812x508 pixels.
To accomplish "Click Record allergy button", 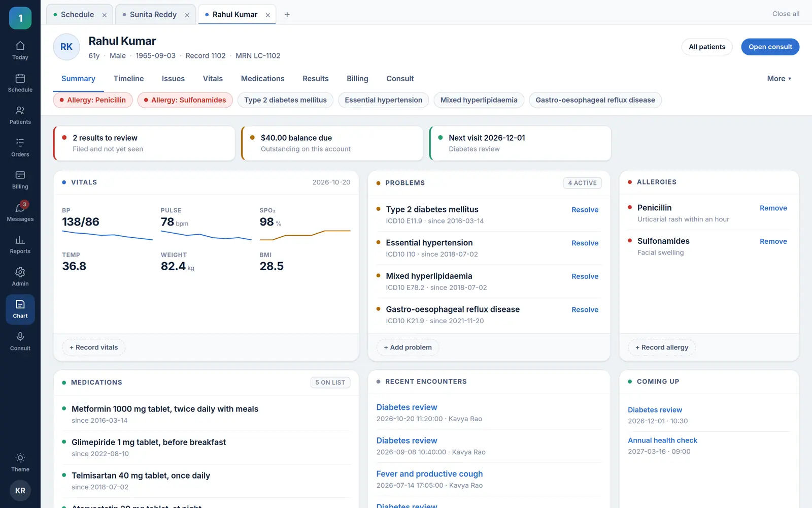I will [662, 347].
